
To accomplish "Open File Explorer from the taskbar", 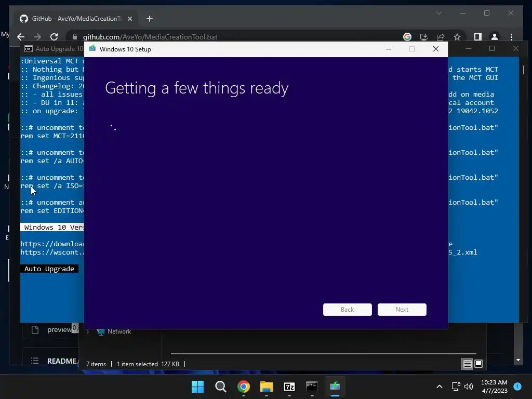I will [x=267, y=387].
